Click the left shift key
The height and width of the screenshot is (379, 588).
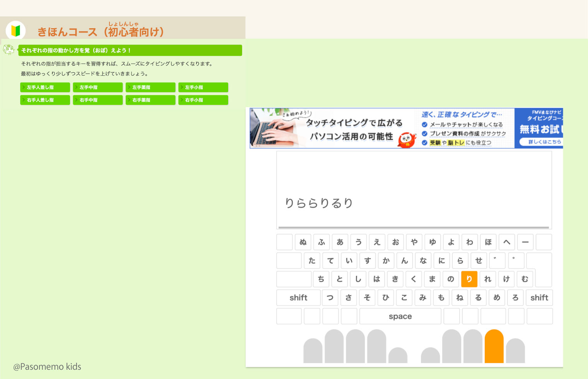click(x=299, y=298)
